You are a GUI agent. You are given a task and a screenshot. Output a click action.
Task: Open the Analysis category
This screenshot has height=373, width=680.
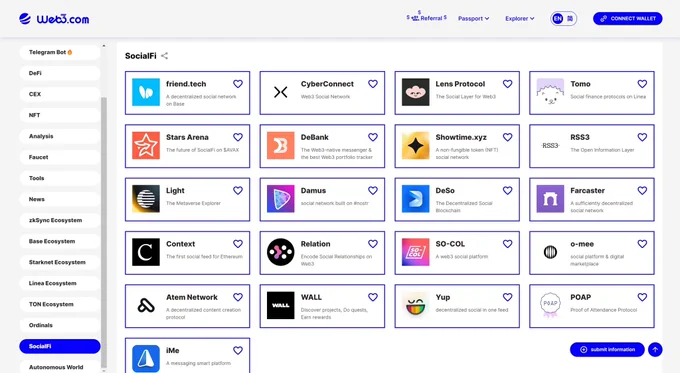[60, 136]
